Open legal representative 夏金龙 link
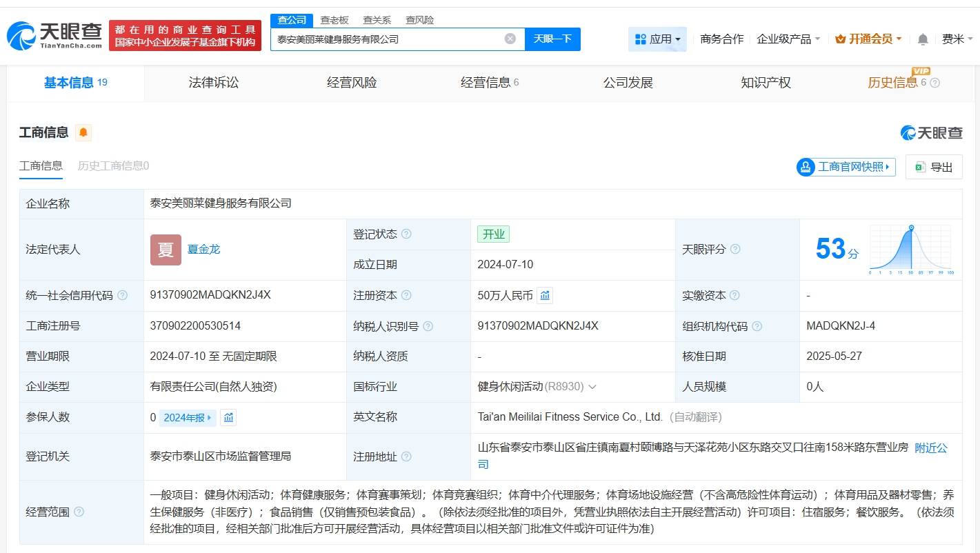Viewport: 980px width, 553px height. [203, 250]
